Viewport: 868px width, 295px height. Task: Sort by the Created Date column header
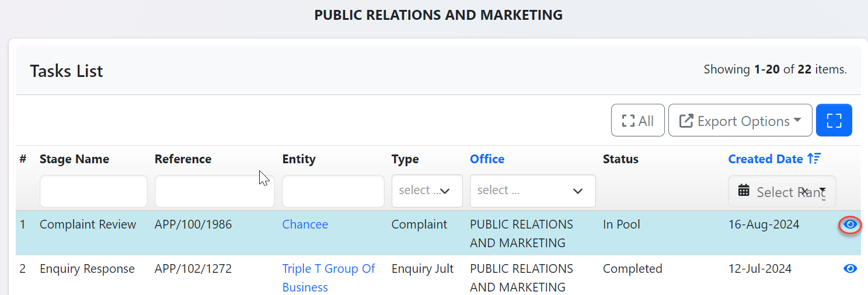[x=765, y=159]
